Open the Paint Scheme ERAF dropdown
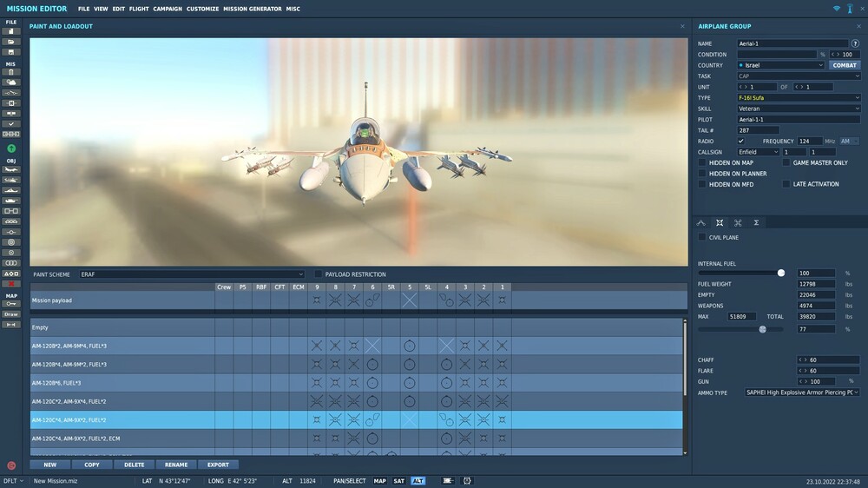Image resolution: width=868 pixels, height=488 pixels. (x=192, y=274)
